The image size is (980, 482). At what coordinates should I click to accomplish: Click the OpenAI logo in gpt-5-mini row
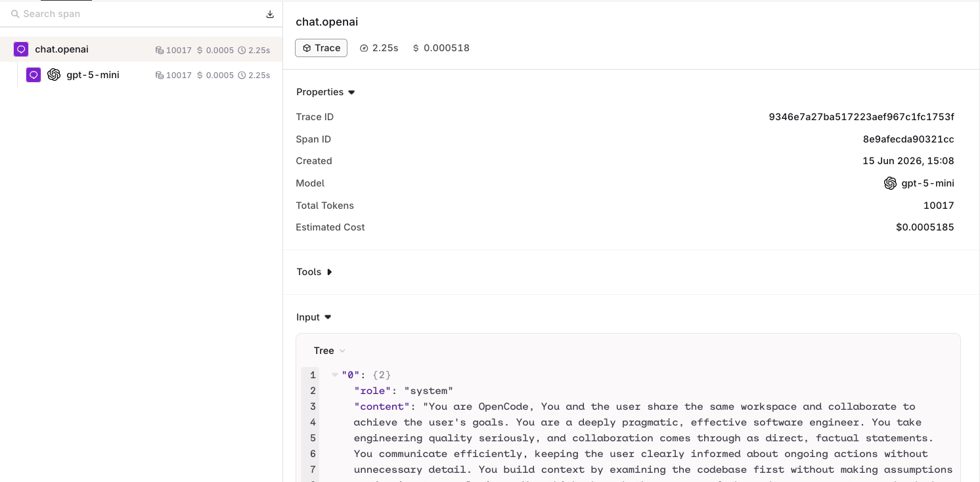coord(54,75)
